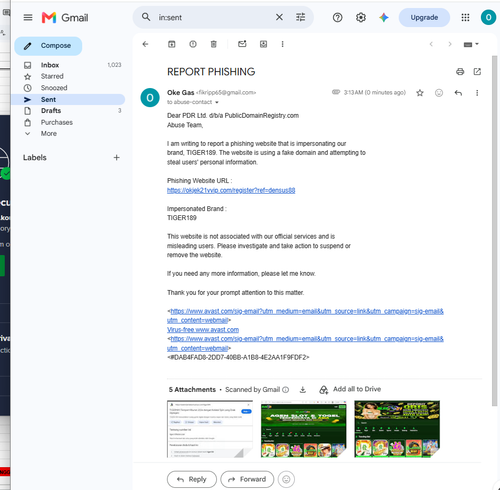Open Google apps grid
The image size is (500, 490).
point(465,17)
